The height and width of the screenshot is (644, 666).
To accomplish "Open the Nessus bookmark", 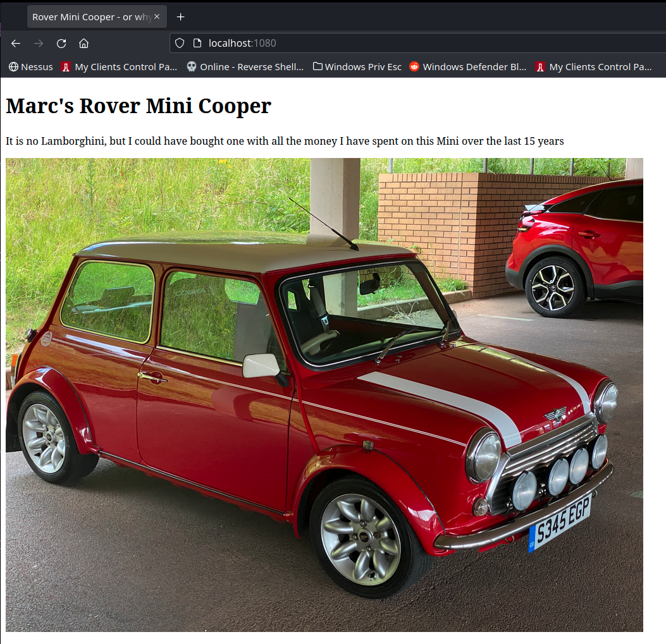I will coord(30,66).
